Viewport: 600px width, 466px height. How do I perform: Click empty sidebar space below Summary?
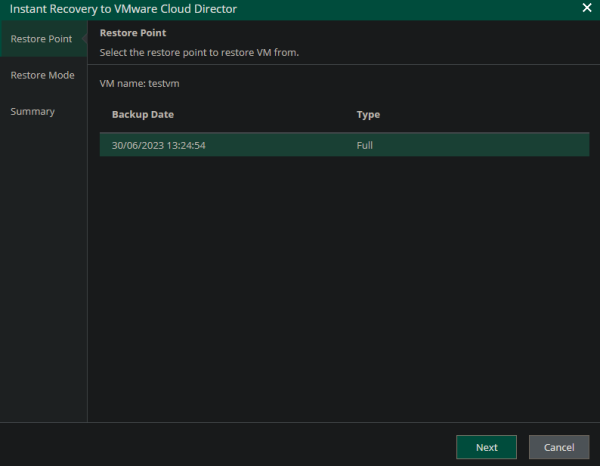pos(43,270)
